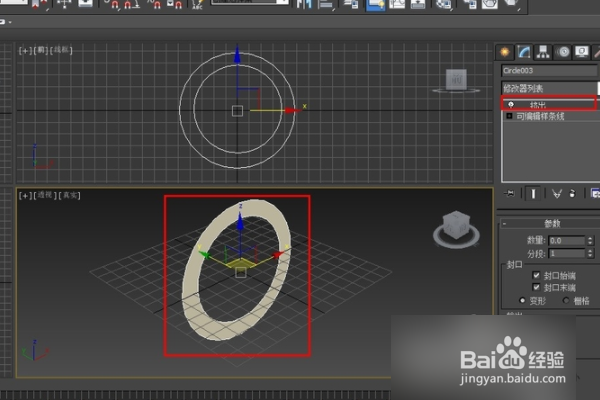Click Remove Modifier from stack icon

[572, 194]
